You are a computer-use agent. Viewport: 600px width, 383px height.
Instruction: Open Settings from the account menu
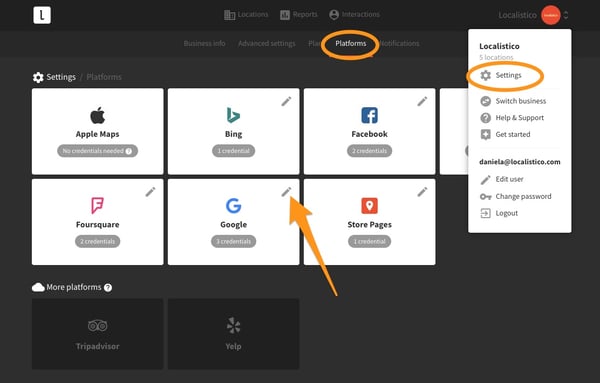point(501,75)
